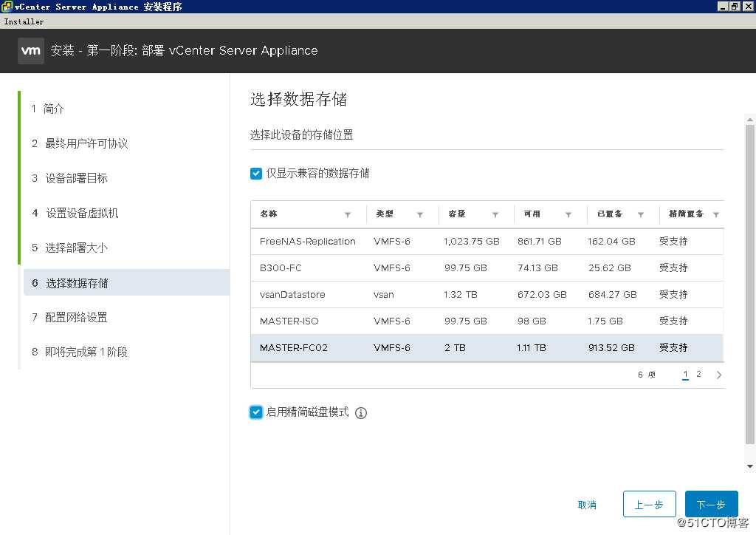Sort by 容量 column header
The image size is (756, 535).
(x=456, y=214)
